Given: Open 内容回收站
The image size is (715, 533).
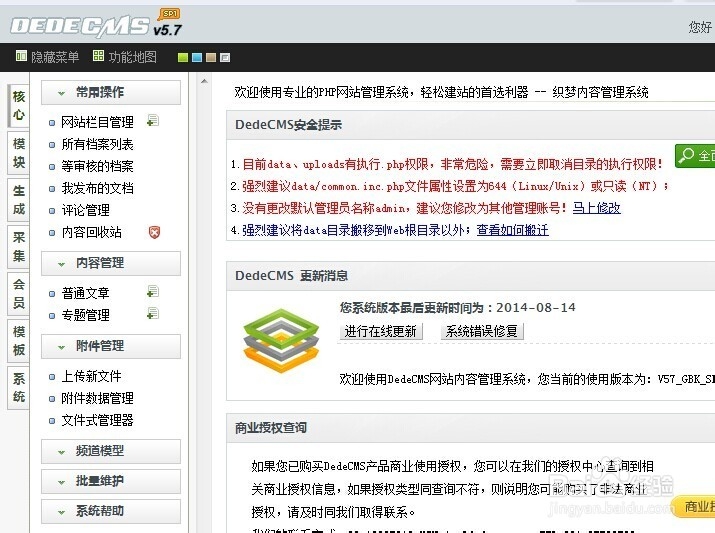Looking at the screenshot, I should pos(91,233).
